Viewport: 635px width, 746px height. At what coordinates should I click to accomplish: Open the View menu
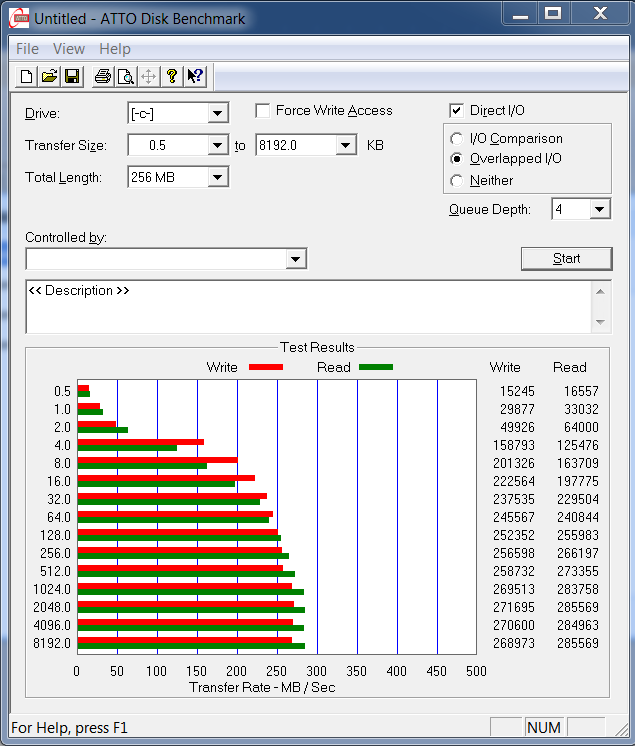click(69, 49)
